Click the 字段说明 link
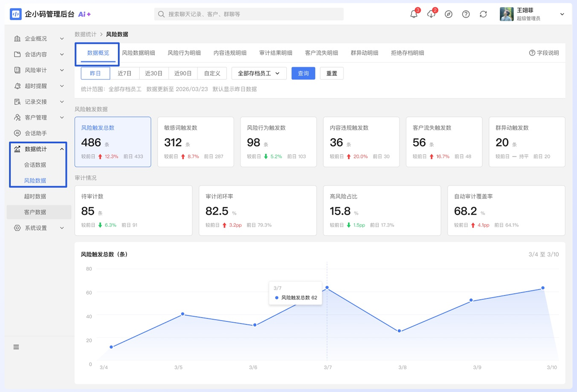 pyautogui.click(x=544, y=53)
